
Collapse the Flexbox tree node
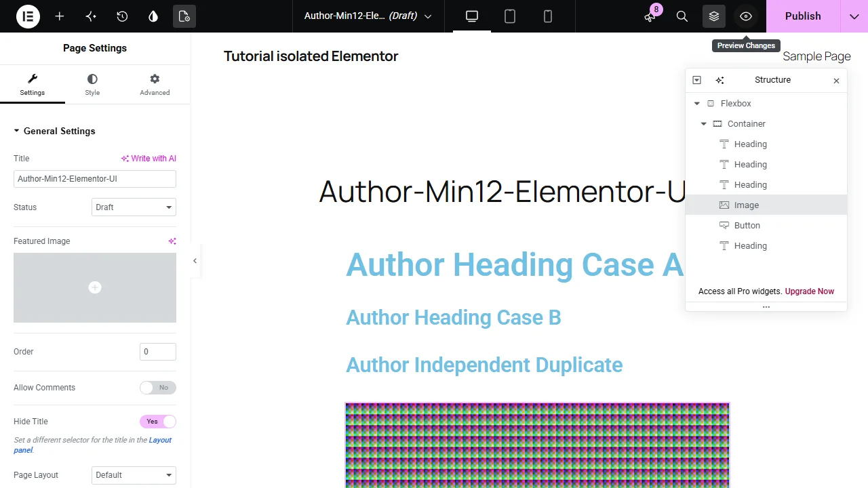click(697, 104)
